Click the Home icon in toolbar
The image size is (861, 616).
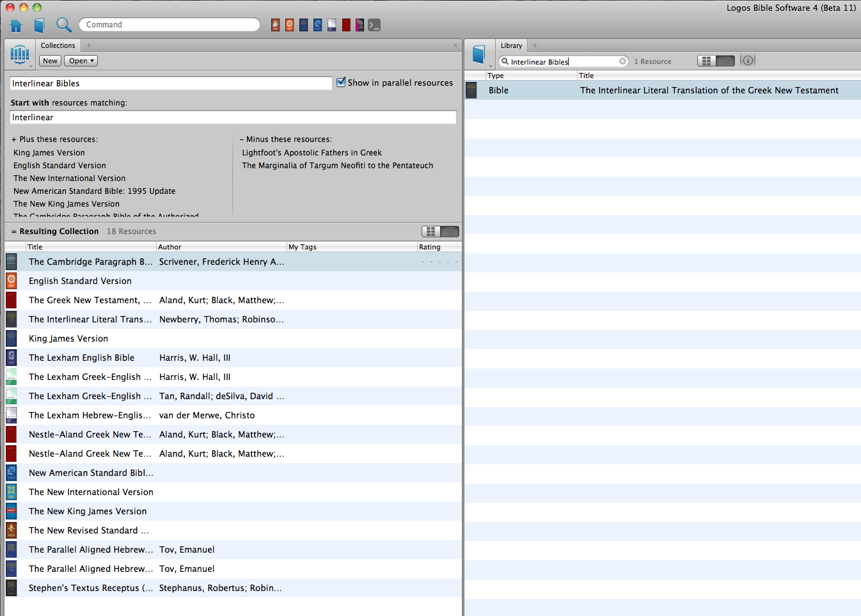tap(16, 26)
